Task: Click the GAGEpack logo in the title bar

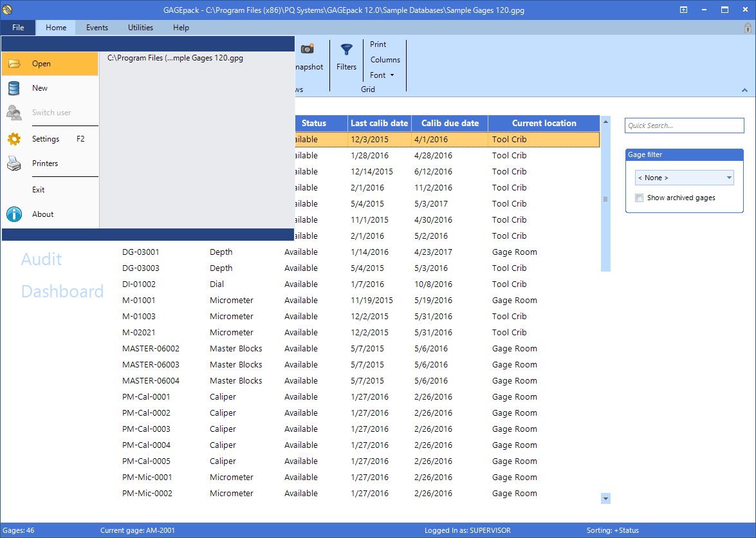Action: tap(8, 9)
